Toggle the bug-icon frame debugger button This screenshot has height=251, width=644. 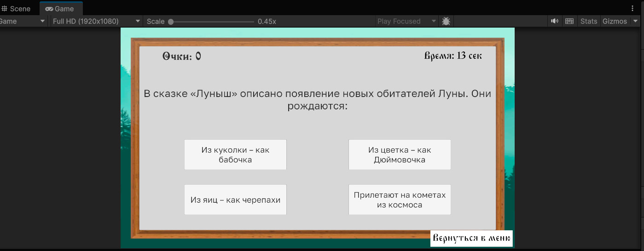pos(446,21)
